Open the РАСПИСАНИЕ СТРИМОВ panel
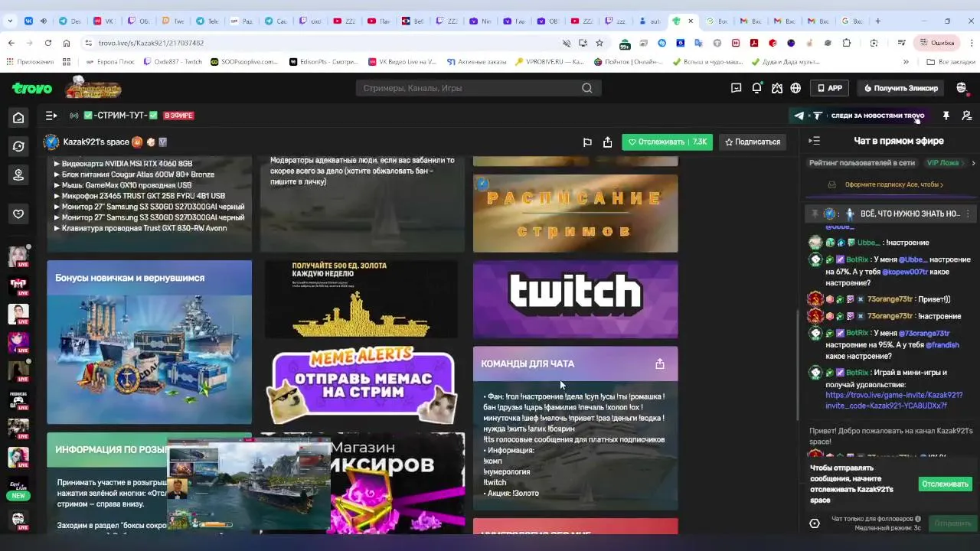980x551 pixels. coord(575,214)
